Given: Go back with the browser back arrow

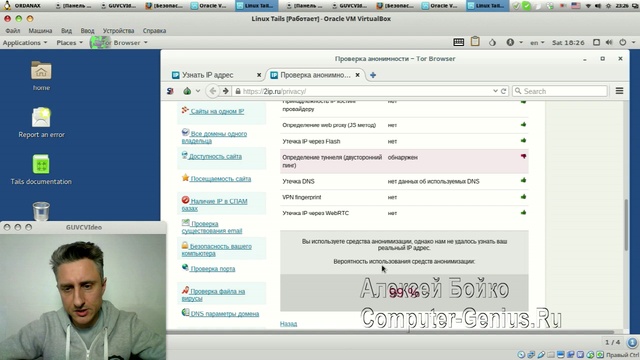Looking at the screenshot, I should click(x=212, y=91).
